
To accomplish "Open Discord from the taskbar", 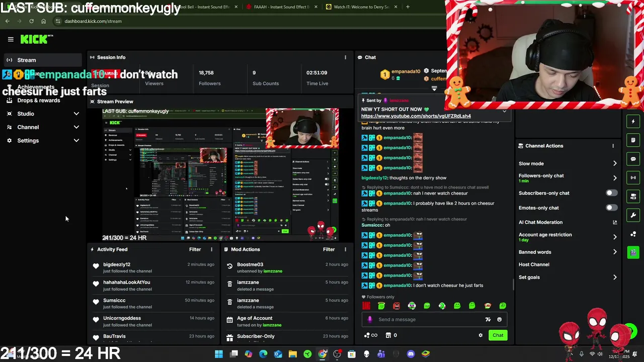I will pos(411,354).
